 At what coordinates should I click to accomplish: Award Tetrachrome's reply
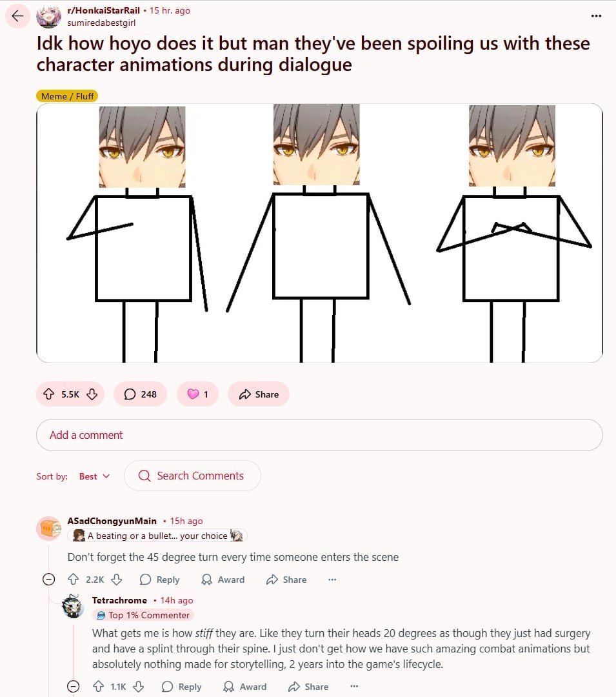pos(245,686)
